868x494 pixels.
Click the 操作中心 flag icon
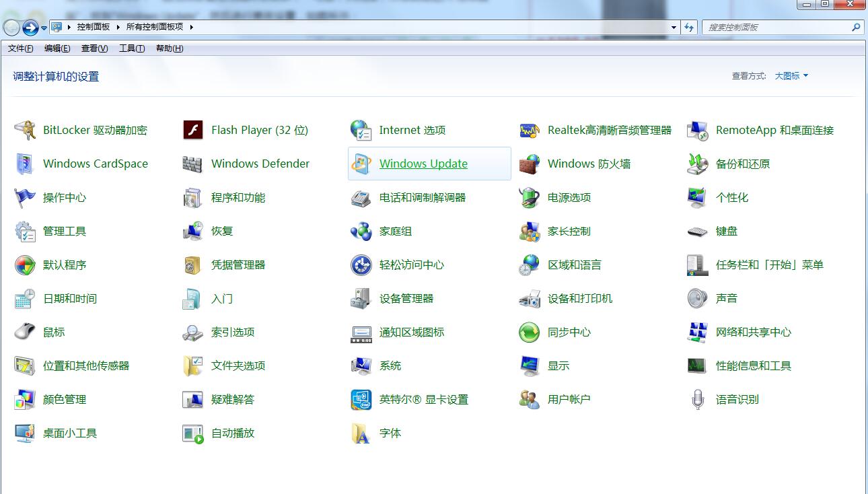25,197
